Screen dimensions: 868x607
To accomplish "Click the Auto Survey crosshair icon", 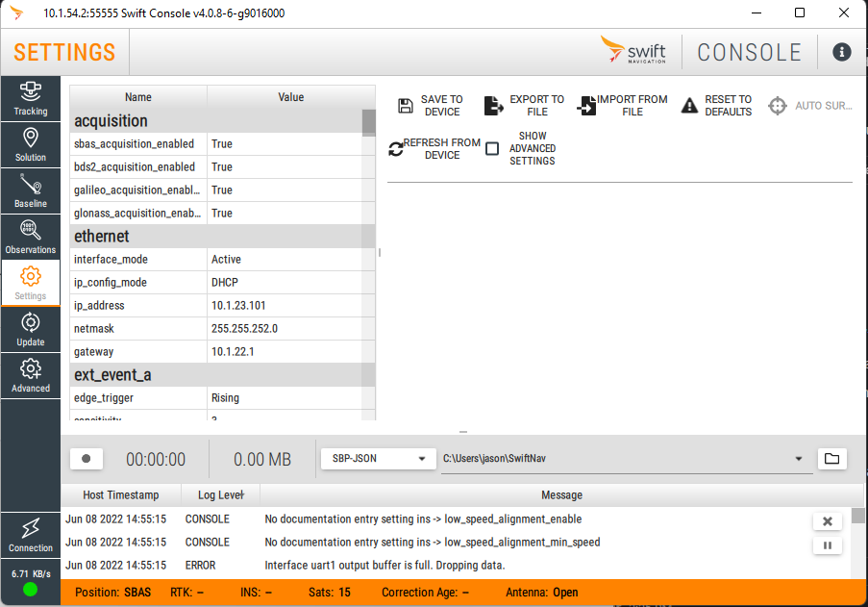I will pos(778,105).
